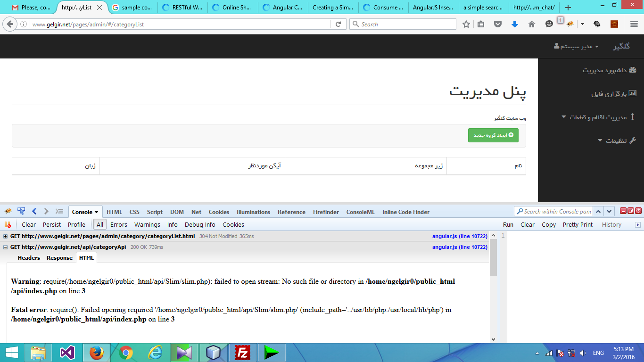Enable the Persist console option
This screenshot has height=362, width=644.
(52, 225)
